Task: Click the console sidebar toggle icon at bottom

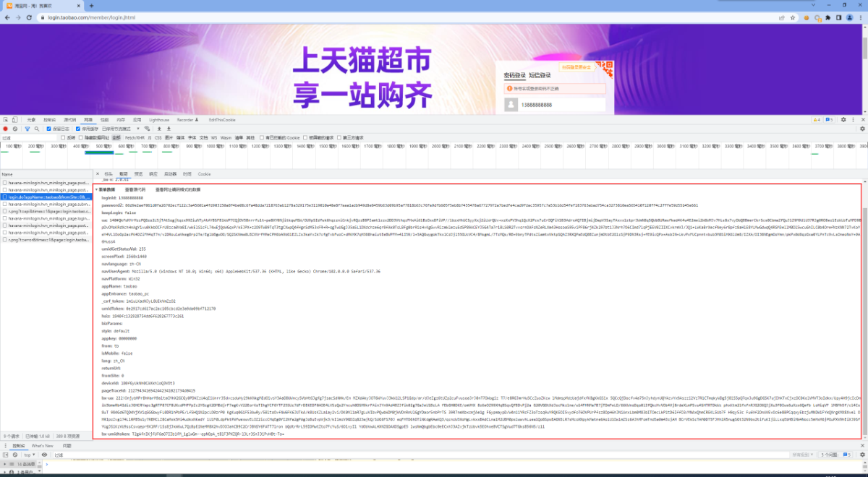Action: (5, 455)
